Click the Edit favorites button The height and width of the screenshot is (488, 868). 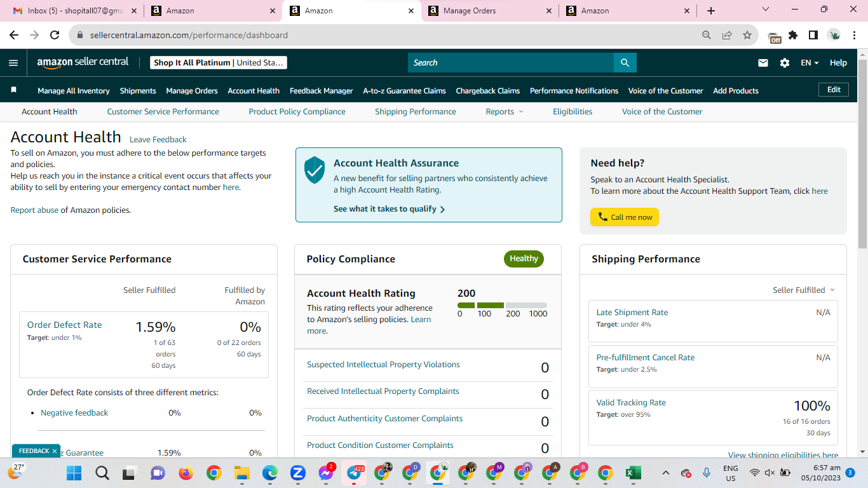(x=834, y=90)
